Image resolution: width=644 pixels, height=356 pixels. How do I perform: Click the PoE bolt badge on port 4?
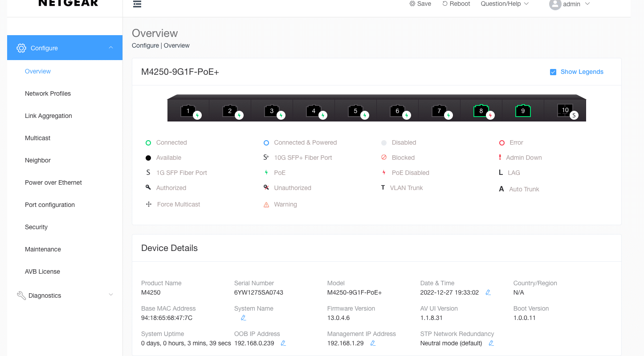[x=323, y=115]
